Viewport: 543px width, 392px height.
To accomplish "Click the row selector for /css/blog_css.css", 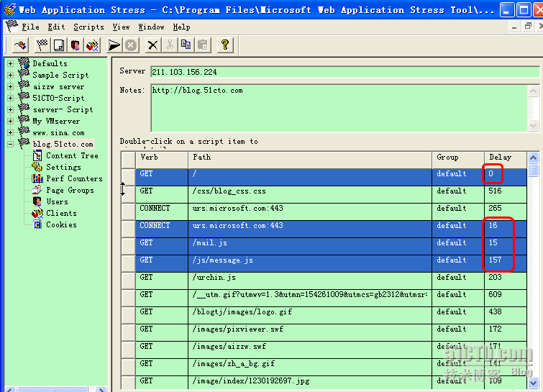I will point(128,194).
